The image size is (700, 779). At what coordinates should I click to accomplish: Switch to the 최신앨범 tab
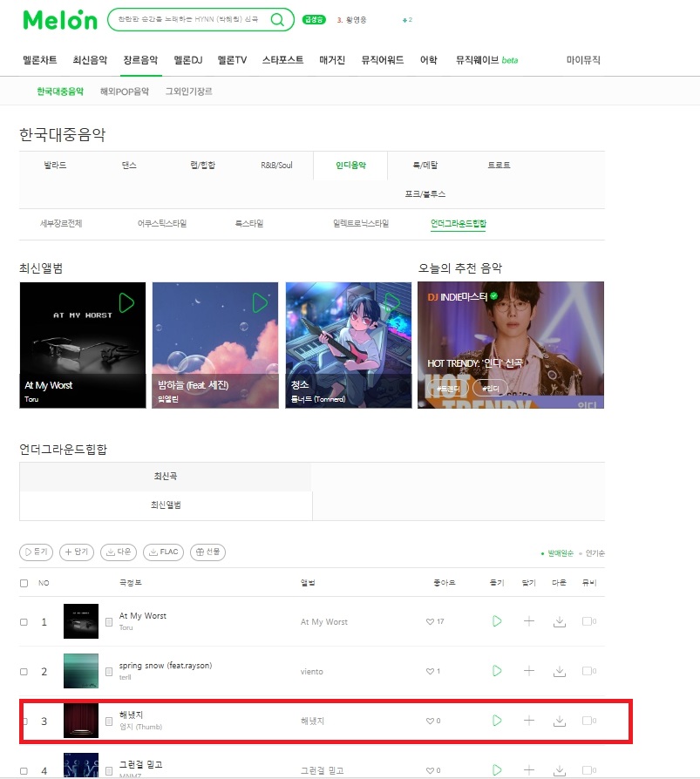[x=166, y=505]
